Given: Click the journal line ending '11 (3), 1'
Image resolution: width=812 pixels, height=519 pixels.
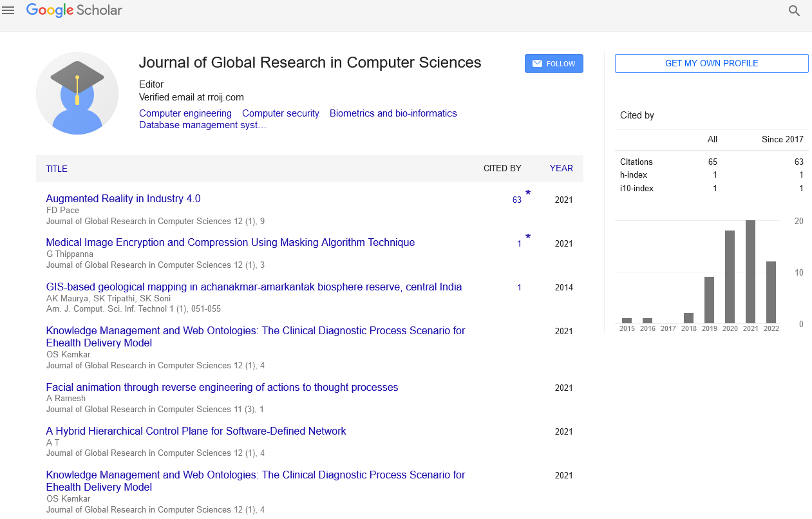Looking at the screenshot, I should (155, 409).
